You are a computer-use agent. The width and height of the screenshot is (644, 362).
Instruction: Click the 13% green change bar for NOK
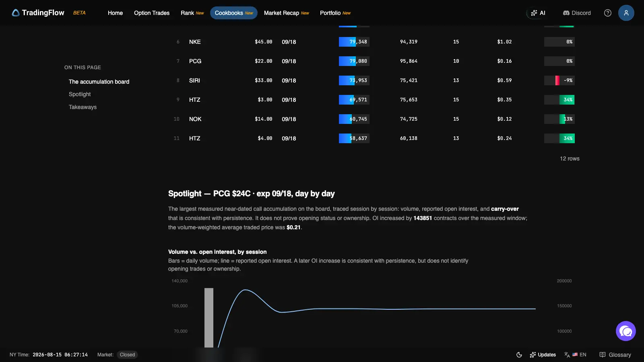pyautogui.click(x=559, y=119)
